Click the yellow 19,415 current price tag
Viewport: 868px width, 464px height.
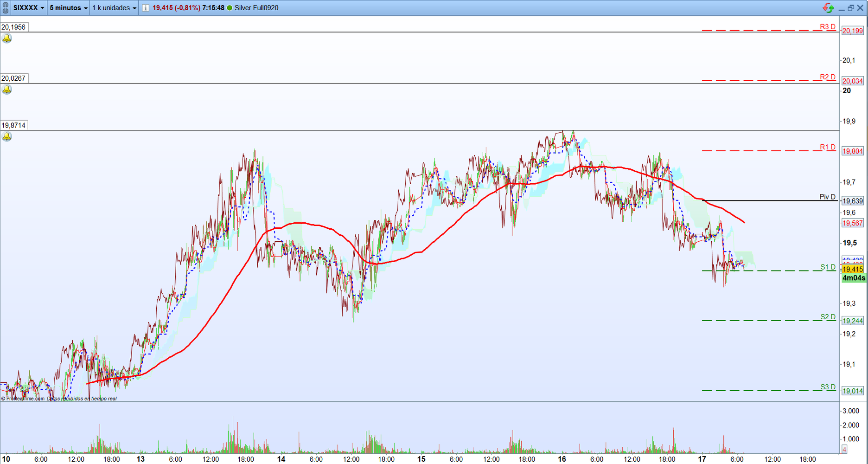[x=853, y=270]
